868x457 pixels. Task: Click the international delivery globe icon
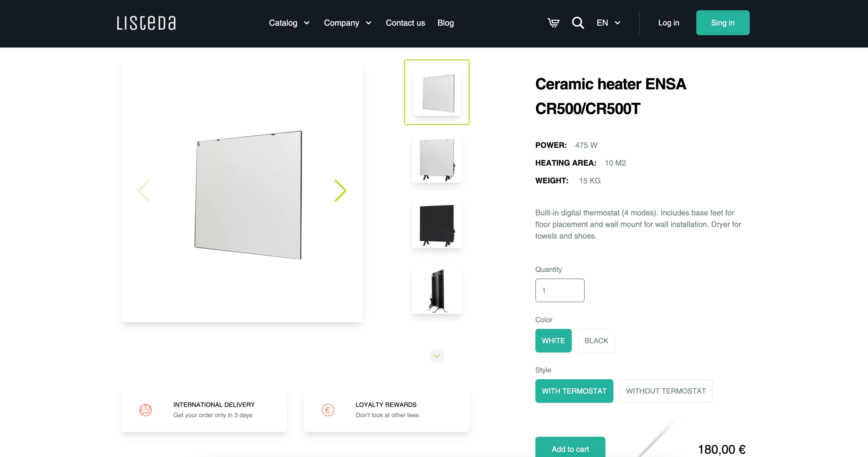(x=146, y=410)
